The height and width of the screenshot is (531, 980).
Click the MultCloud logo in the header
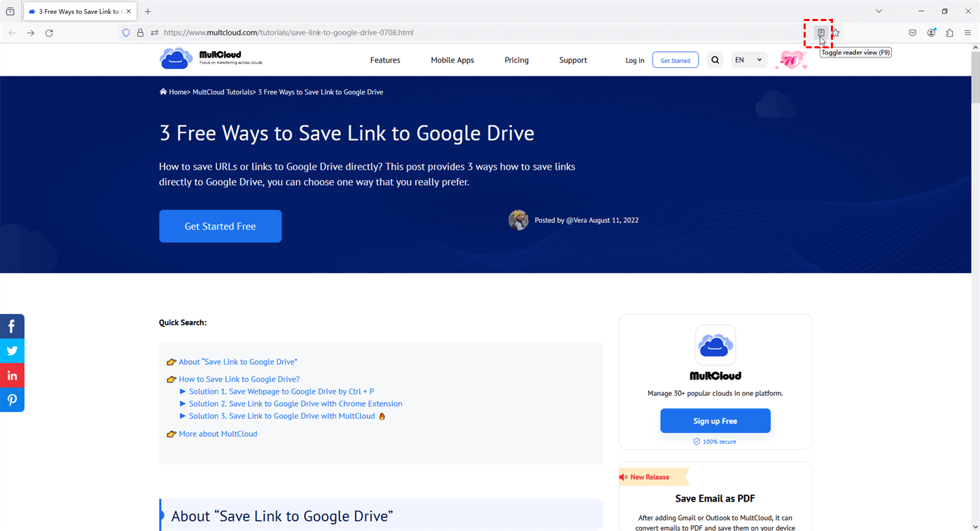(x=211, y=59)
